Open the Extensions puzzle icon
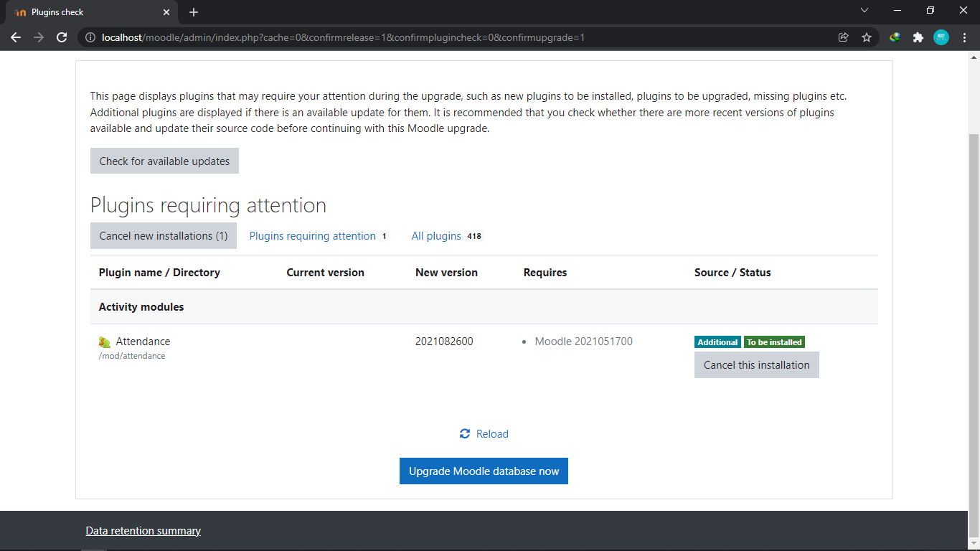980x551 pixels. (x=918, y=37)
